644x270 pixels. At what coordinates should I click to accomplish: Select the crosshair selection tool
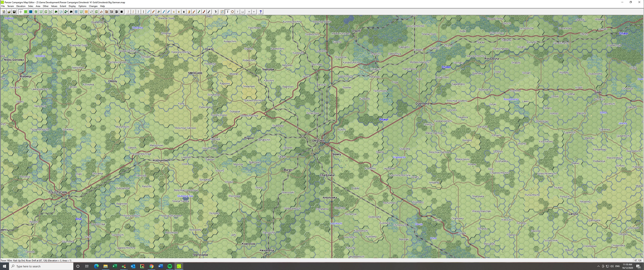21,12
